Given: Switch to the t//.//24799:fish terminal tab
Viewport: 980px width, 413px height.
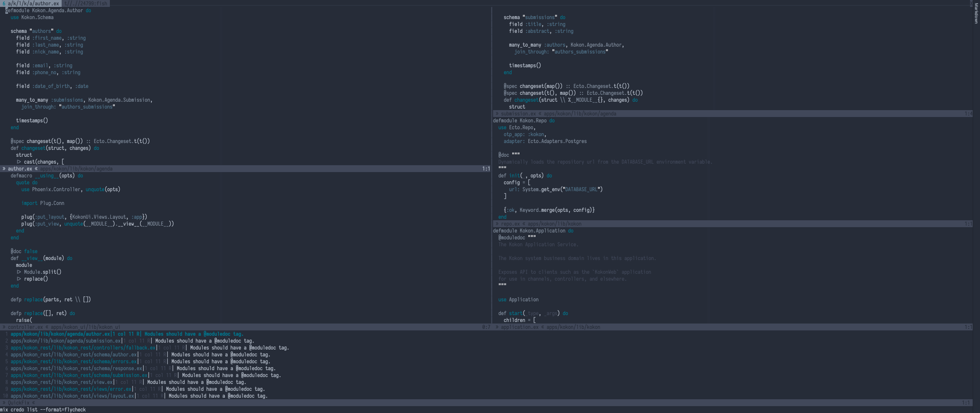Looking at the screenshot, I should point(82,3).
